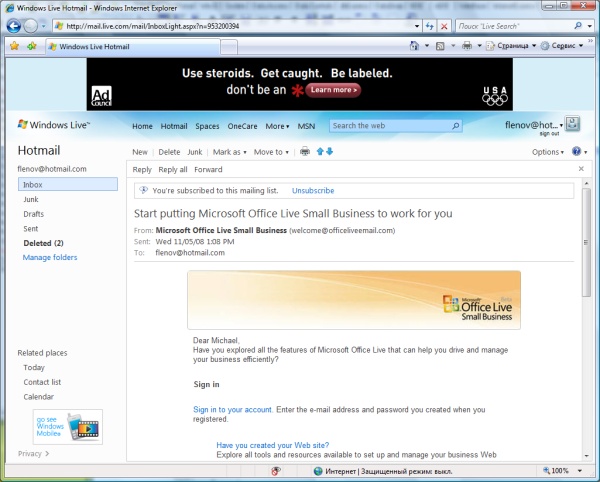Open the Mark as dropdown
The width and height of the screenshot is (600, 482).
pyautogui.click(x=230, y=152)
